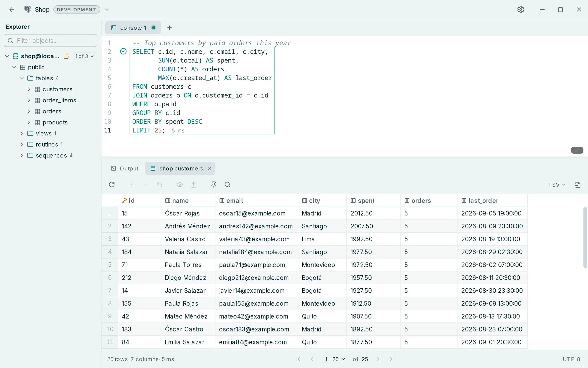
Task: Select the public schema row
Action: pos(51,67)
